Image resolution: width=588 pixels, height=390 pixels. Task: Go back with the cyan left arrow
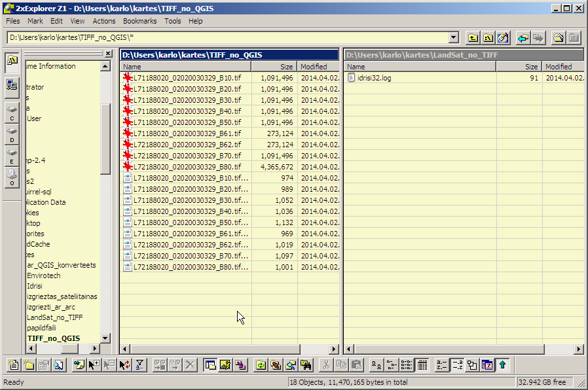point(523,38)
